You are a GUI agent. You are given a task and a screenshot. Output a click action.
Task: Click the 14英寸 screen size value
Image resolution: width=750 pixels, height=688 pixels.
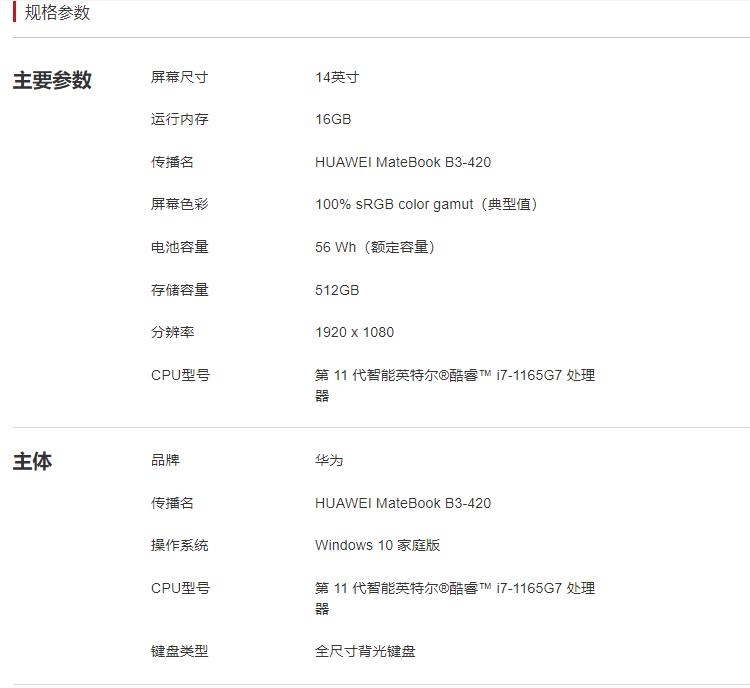337,77
